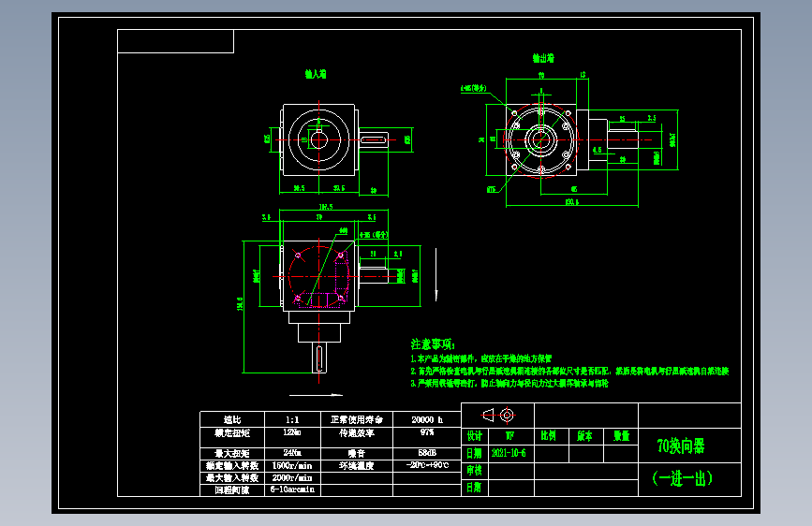Screen dimensions: 812x526
Task: Click the '回程间隙' label cell
Action: pyautogui.click(x=232, y=489)
